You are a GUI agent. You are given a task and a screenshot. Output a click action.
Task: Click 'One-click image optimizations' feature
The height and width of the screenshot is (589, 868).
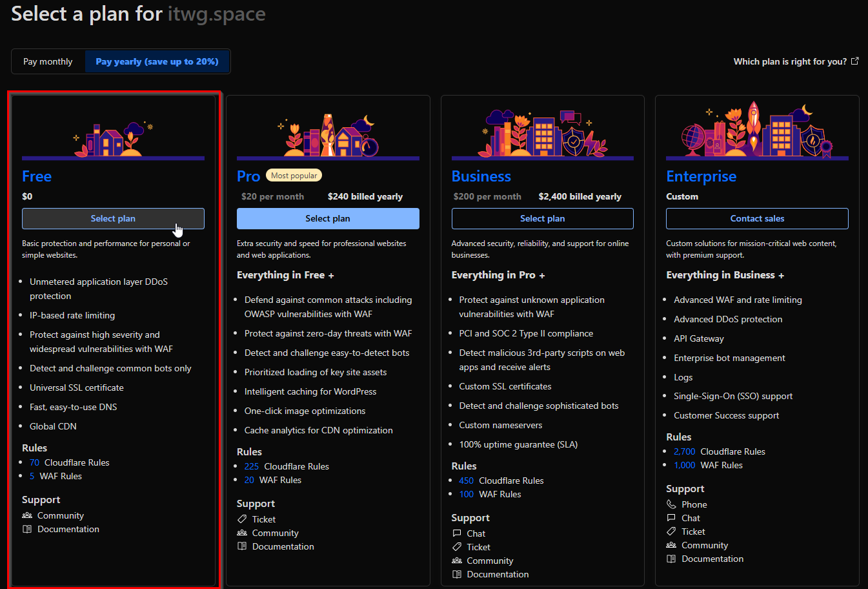[305, 411]
